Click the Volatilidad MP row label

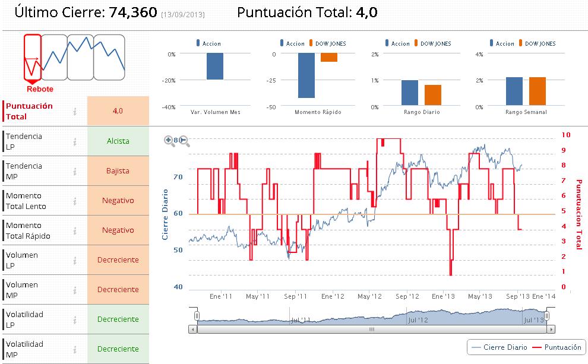(x=24, y=349)
